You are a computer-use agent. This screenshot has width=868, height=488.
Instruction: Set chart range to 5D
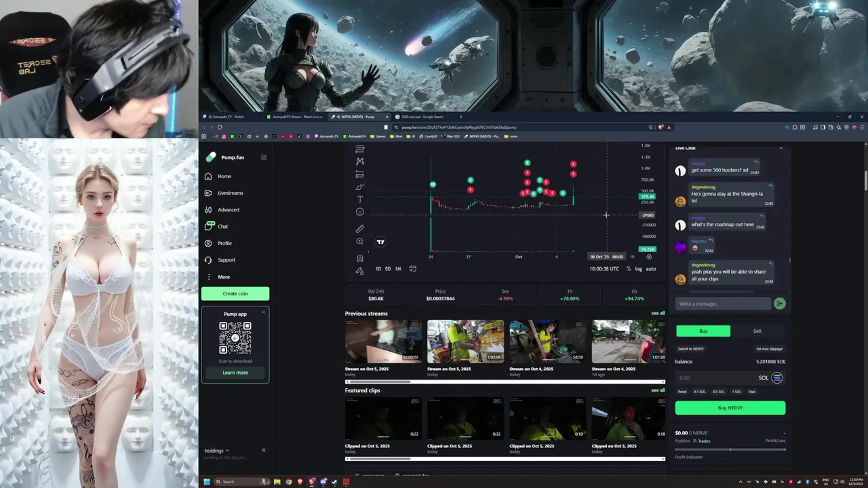tap(388, 269)
